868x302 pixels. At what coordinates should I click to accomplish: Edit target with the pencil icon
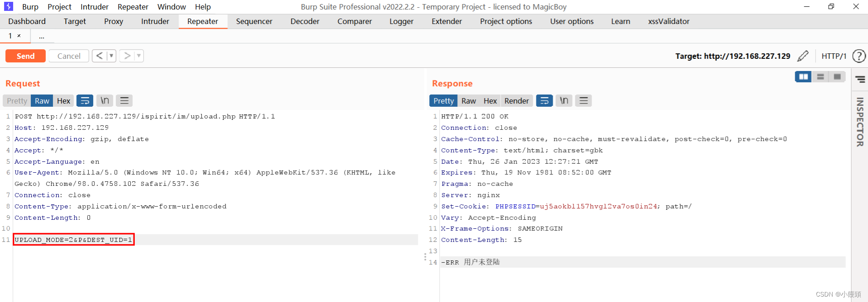[803, 56]
